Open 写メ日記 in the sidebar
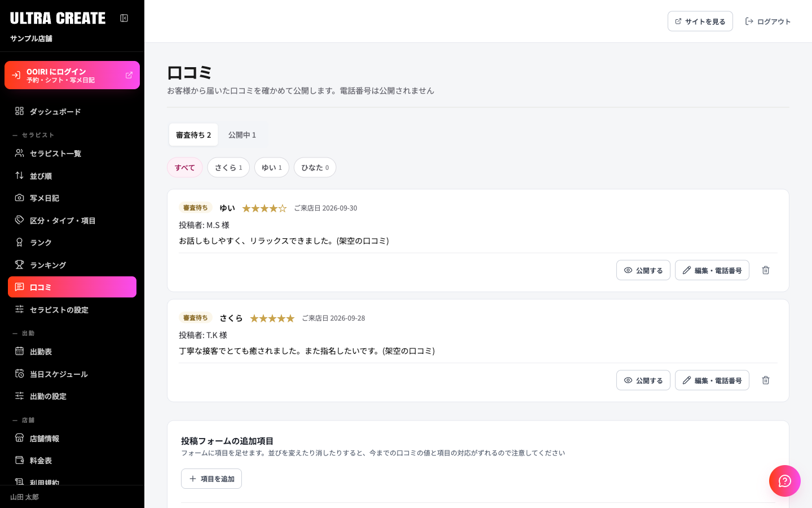Viewport: 812px width, 508px height. point(72,198)
